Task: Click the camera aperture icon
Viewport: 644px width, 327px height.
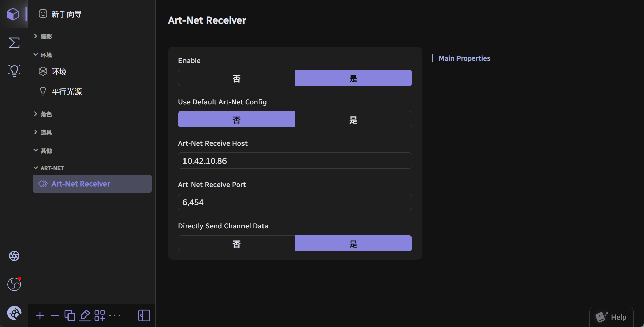Action: [14, 256]
